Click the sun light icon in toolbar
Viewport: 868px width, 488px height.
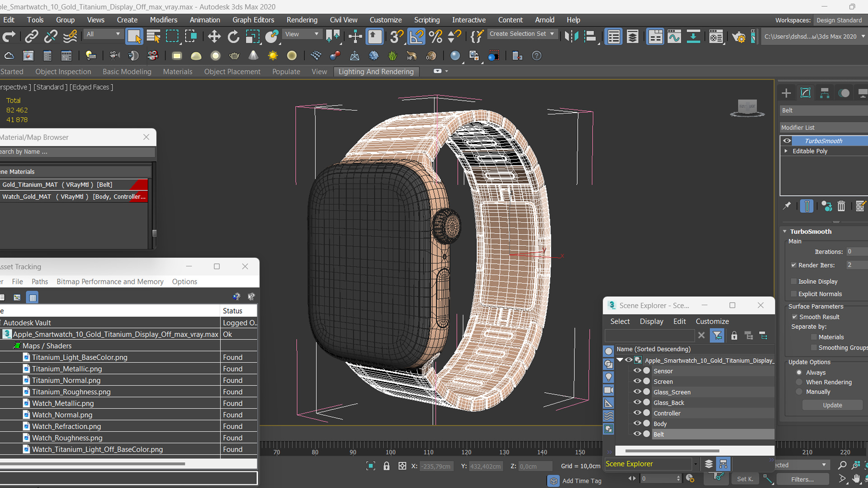click(x=273, y=56)
